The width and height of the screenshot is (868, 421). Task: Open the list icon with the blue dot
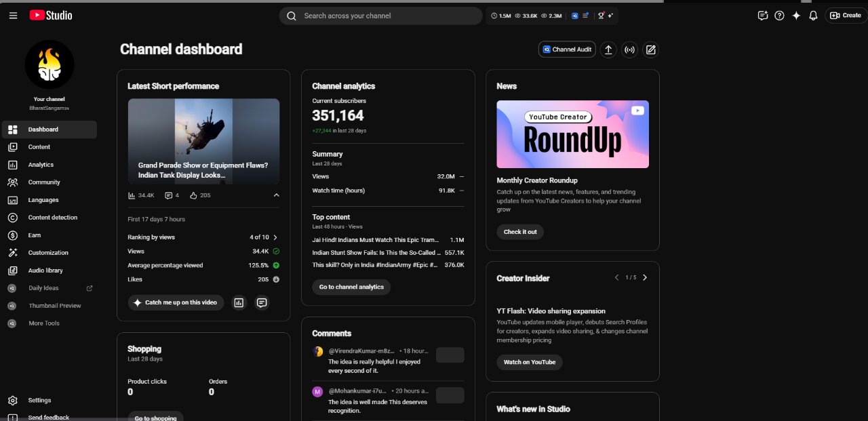coord(585,15)
